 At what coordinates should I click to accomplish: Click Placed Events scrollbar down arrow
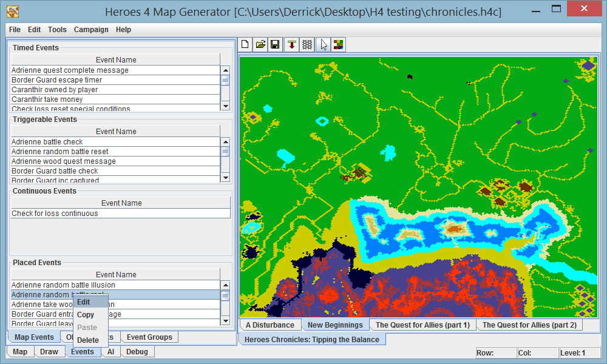[x=225, y=321]
